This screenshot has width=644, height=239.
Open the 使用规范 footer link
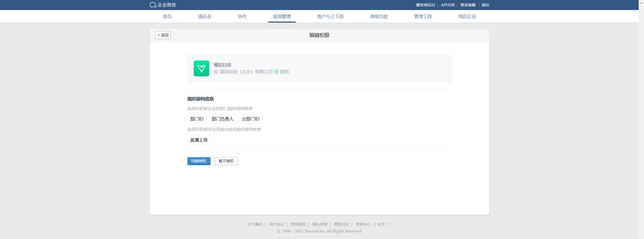pyautogui.click(x=298, y=224)
